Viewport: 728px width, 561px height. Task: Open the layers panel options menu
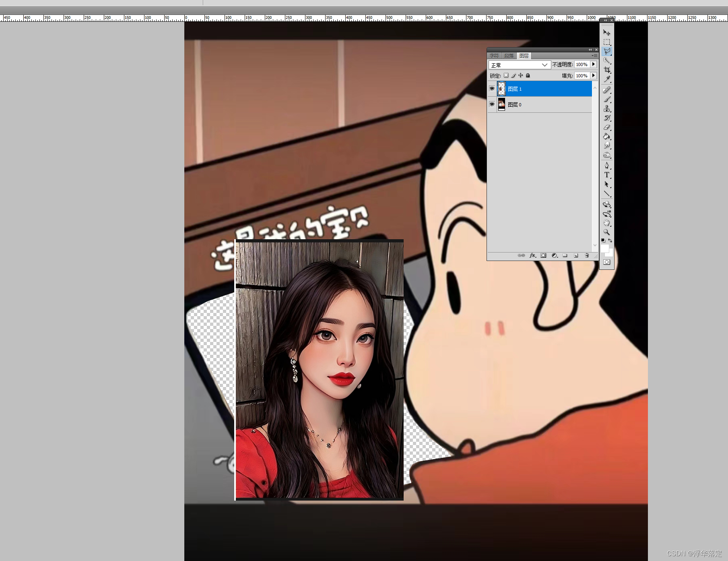[x=594, y=56]
